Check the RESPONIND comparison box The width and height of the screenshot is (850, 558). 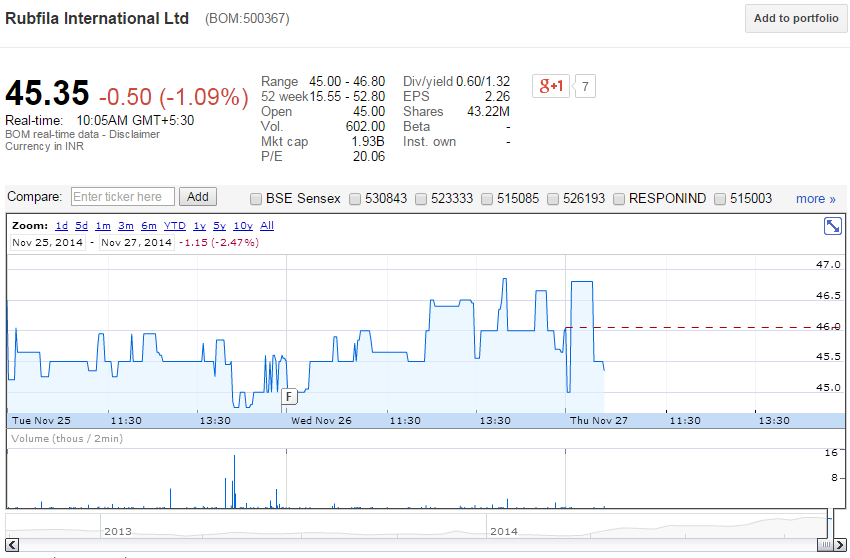click(619, 199)
